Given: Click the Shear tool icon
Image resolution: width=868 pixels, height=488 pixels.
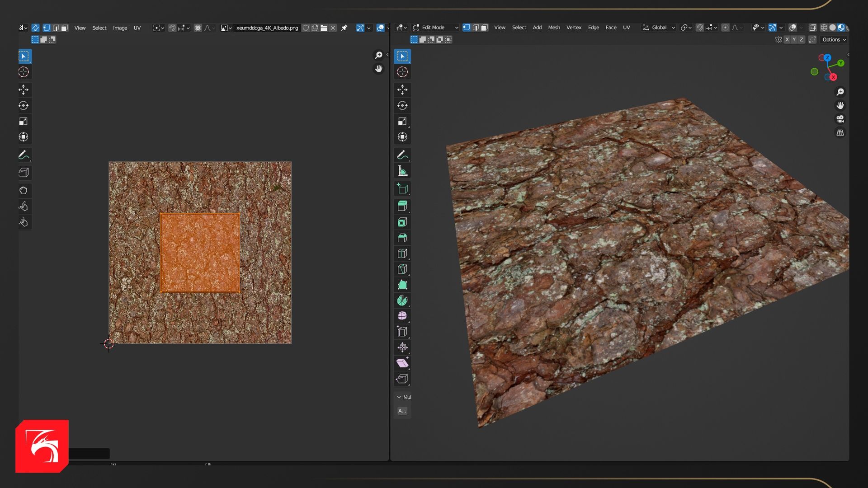Looking at the screenshot, I should pos(402,363).
